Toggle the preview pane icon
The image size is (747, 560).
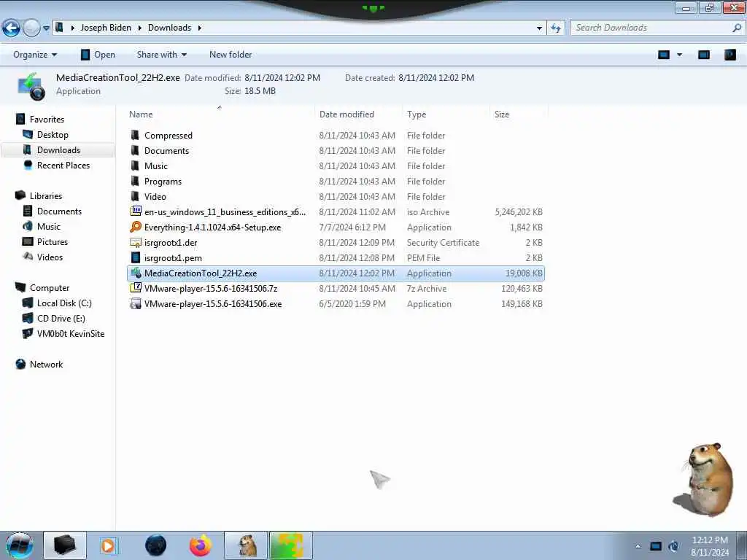pyautogui.click(x=704, y=55)
